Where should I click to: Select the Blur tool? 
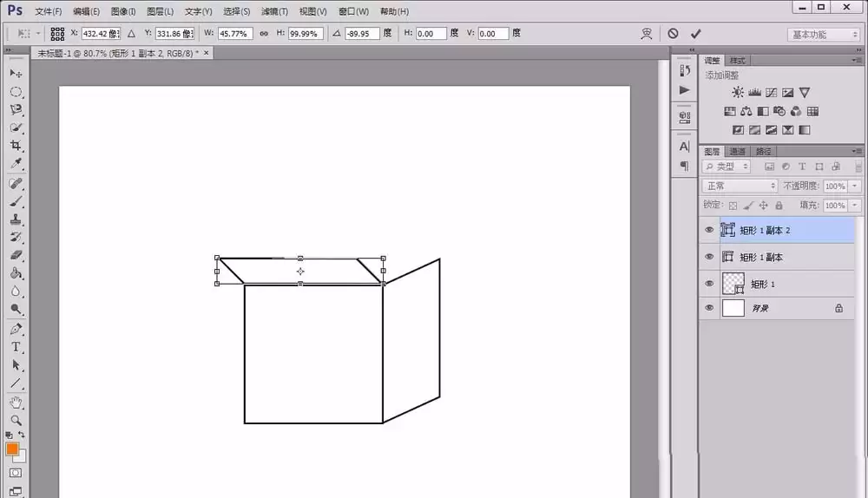click(16, 292)
